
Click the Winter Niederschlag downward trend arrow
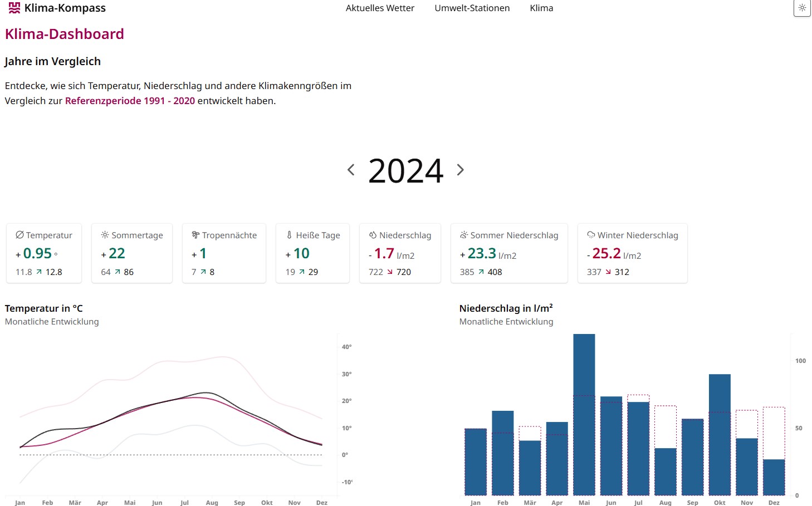tap(608, 272)
